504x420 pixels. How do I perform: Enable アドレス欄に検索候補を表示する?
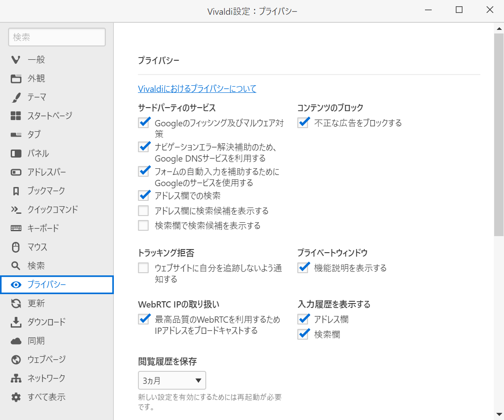pos(143,211)
